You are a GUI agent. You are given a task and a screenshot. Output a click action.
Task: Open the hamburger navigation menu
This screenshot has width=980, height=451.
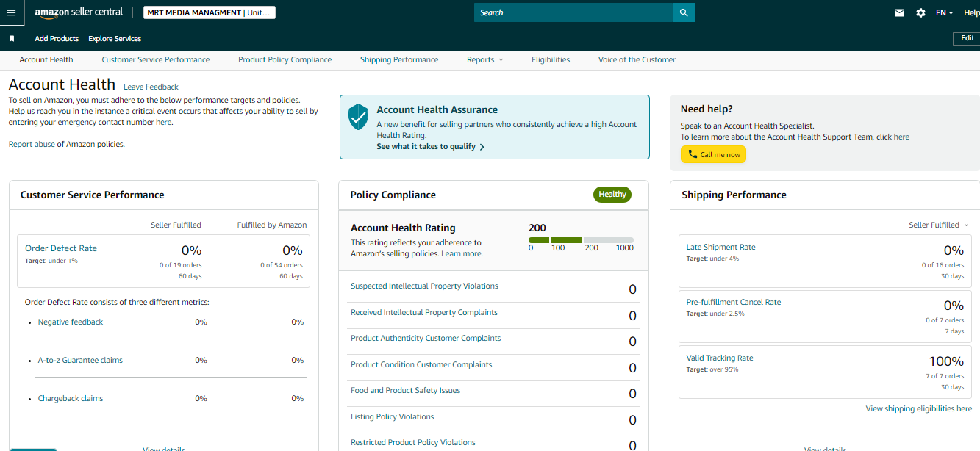pyautogui.click(x=11, y=12)
